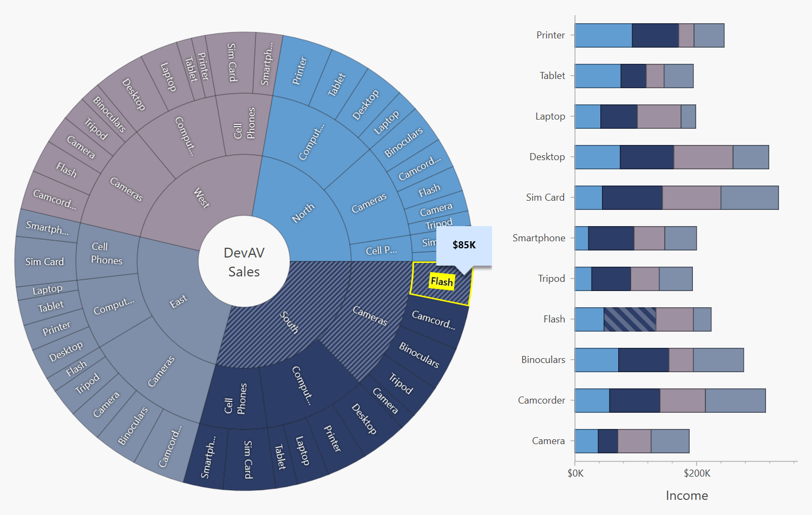812x515 pixels.
Task: Select West's Desktop outer segment
Action: tap(133, 94)
